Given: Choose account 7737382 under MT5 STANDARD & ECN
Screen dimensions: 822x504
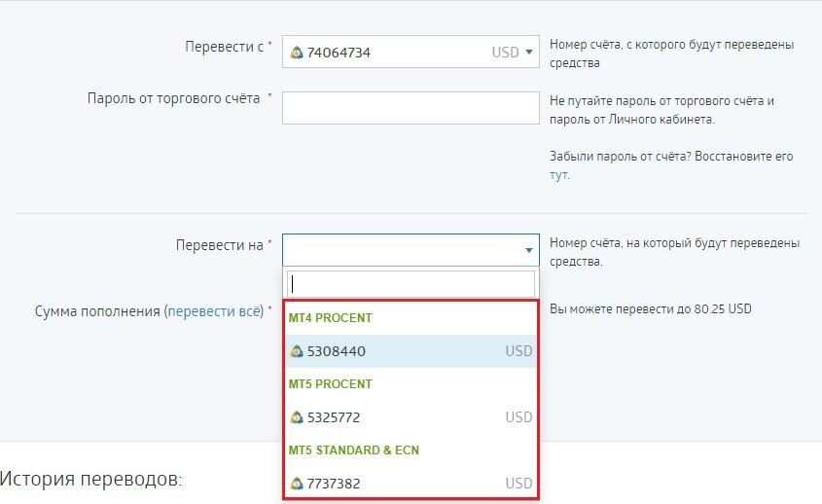Looking at the screenshot, I should (x=411, y=483).
